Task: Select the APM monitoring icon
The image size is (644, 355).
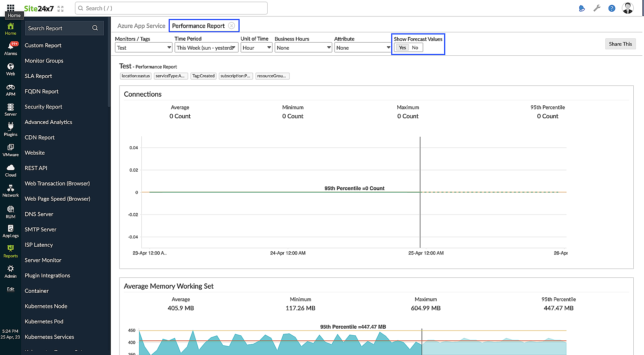Action: click(x=11, y=89)
